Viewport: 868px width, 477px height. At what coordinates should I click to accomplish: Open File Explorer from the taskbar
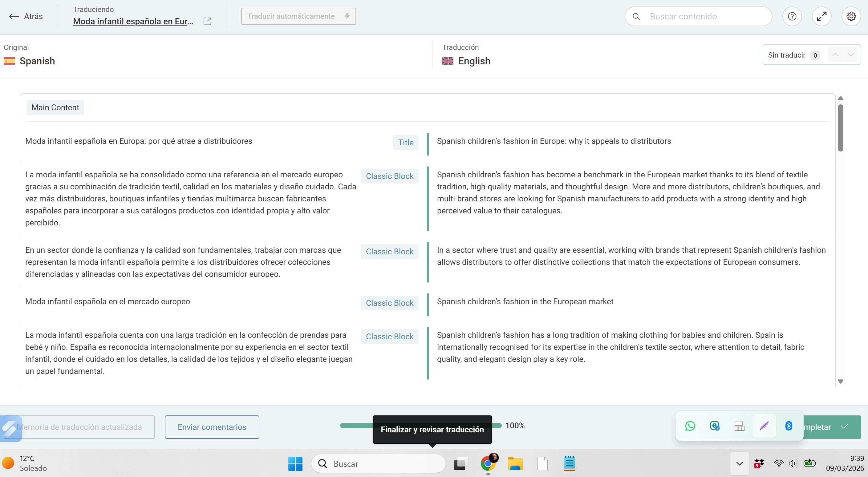(x=515, y=463)
